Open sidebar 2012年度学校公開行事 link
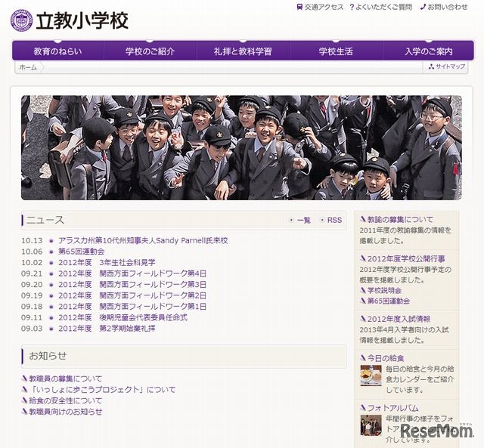Viewport: 484px width, 448px height. pyautogui.click(x=406, y=258)
